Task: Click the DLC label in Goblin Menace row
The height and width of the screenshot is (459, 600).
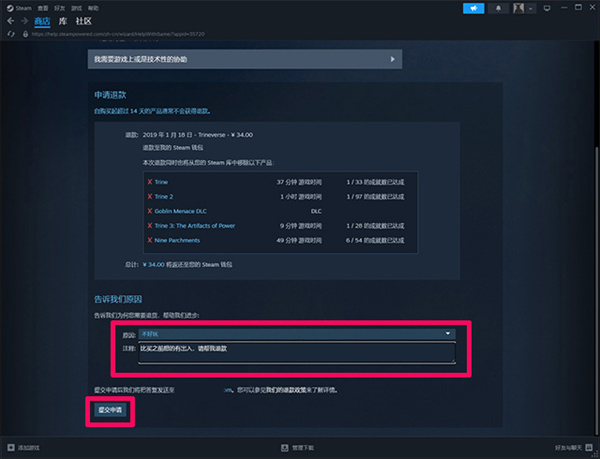Action: [316, 211]
